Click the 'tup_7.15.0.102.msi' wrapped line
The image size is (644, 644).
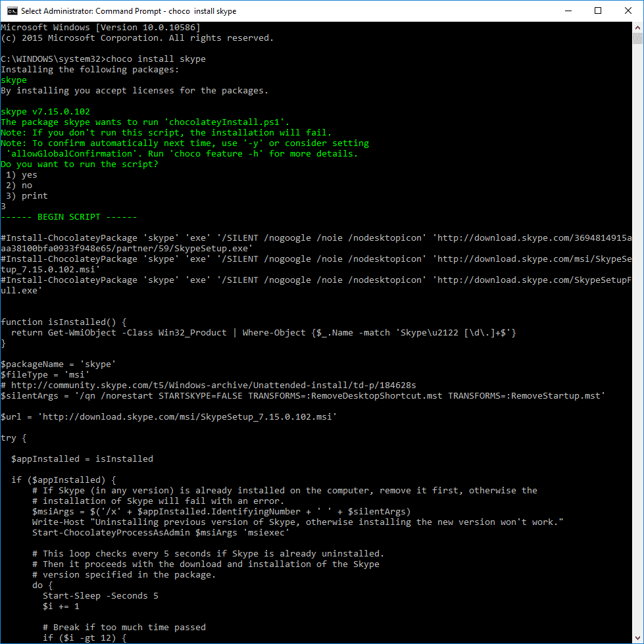(x=51, y=270)
